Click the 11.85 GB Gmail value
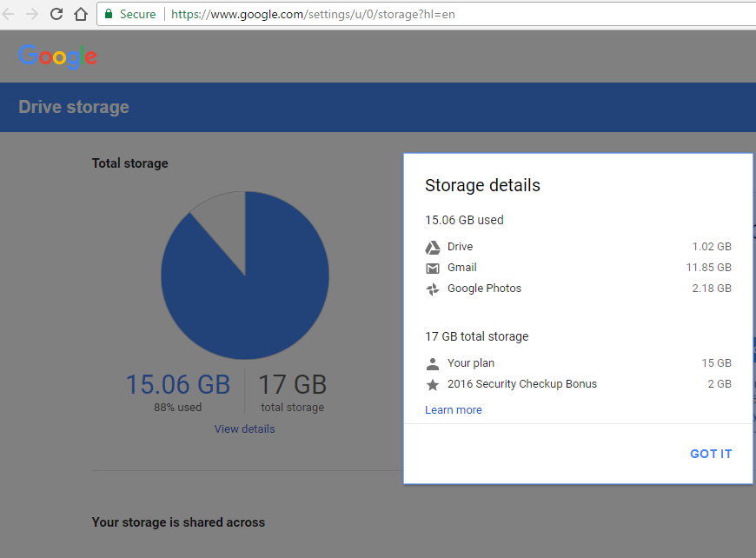The width and height of the screenshot is (756, 558). pyautogui.click(x=709, y=267)
